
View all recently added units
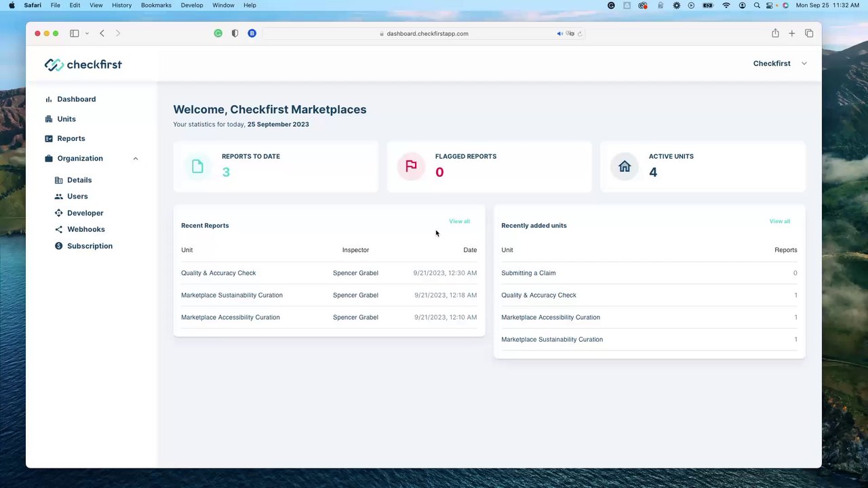[780, 222]
